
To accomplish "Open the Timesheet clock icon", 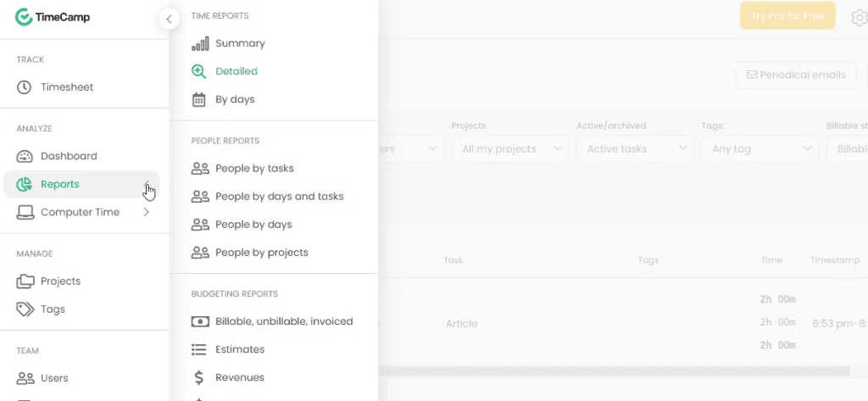I will coord(24,87).
